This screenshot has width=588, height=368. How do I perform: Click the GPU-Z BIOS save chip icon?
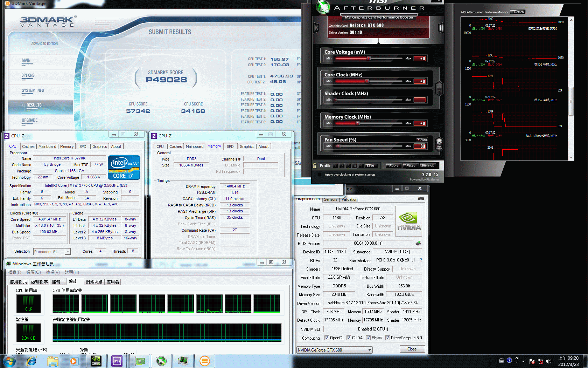[x=418, y=243]
